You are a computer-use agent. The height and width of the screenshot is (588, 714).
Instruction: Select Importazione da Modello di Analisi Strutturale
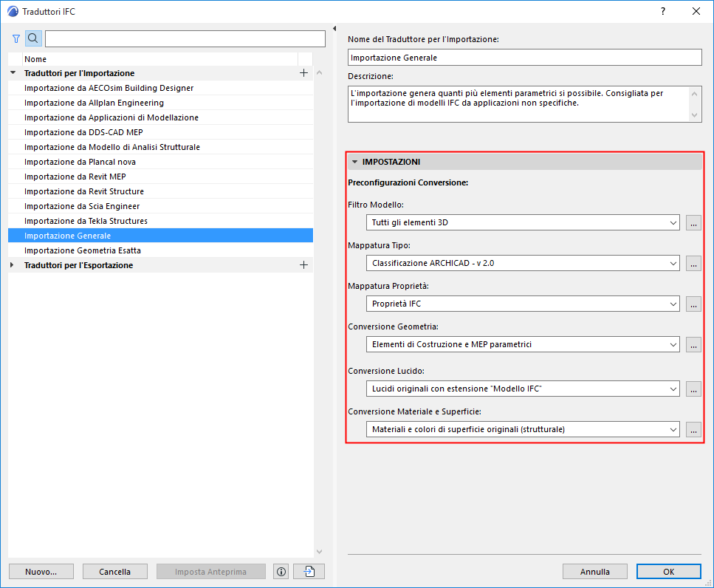tap(160, 147)
